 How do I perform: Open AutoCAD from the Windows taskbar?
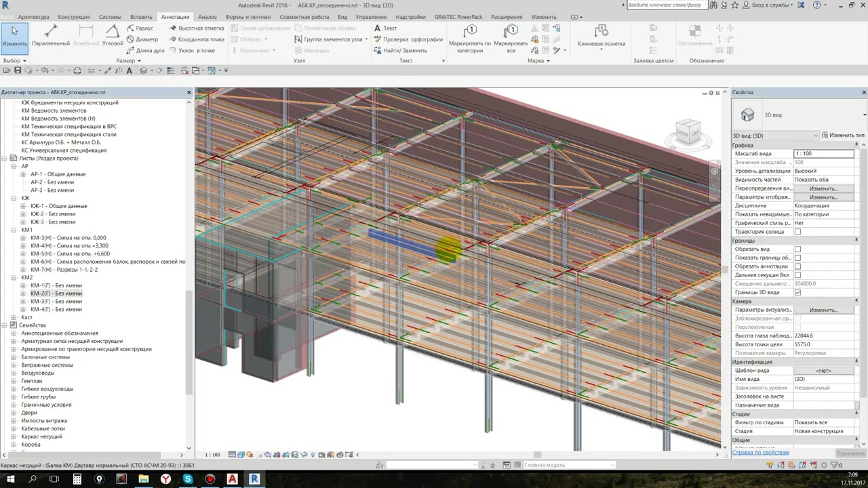pyautogui.click(x=232, y=479)
